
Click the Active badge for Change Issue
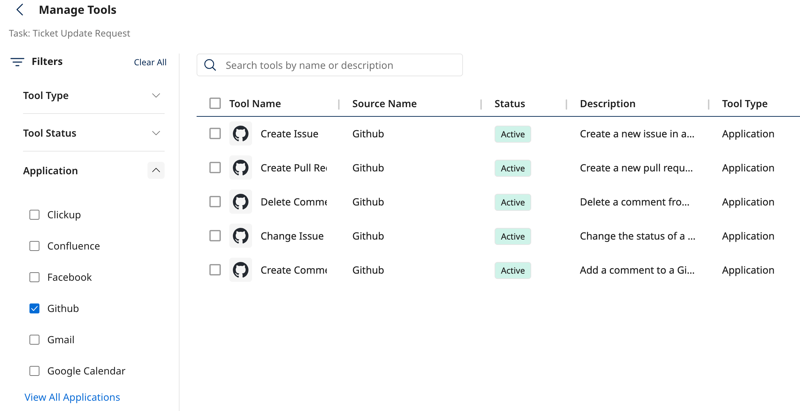tap(513, 237)
